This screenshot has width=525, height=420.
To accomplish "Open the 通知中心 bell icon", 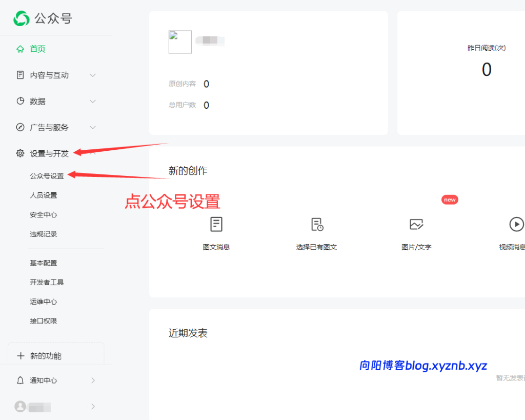I will pos(19,380).
